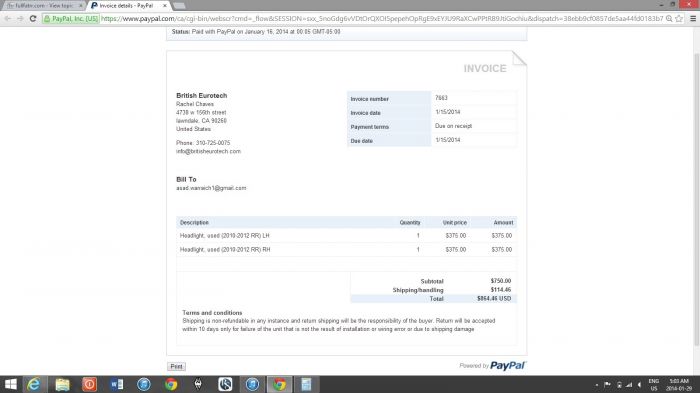Click the Print button below the invoice
Image resolution: width=700 pixels, height=393 pixels.
[176, 366]
